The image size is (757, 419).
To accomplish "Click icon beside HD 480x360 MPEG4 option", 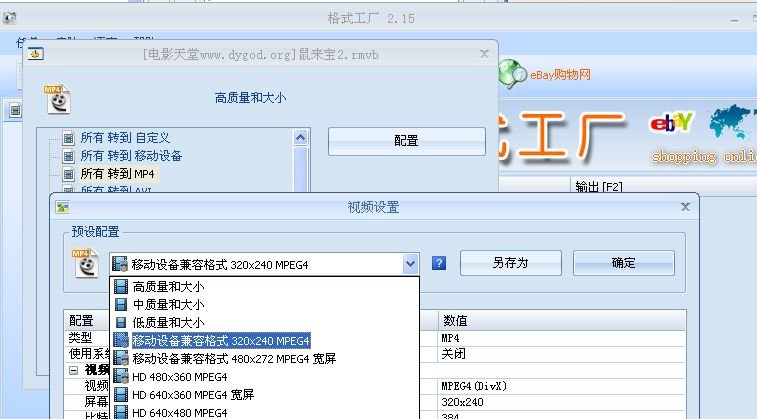I will 121,376.
